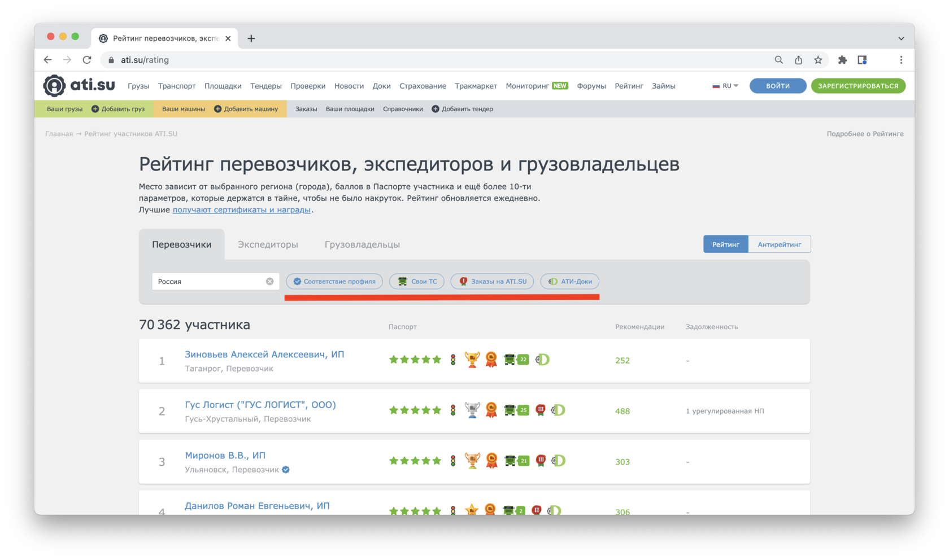Viewport: 949px width, 560px height.
Task: Click Добавить тендер
Action: click(x=463, y=109)
